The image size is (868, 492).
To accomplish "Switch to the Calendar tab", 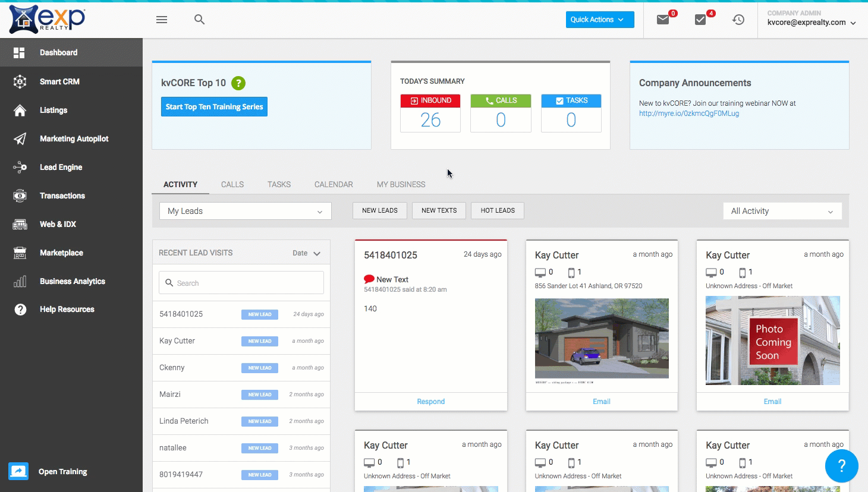I will [334, 185].
